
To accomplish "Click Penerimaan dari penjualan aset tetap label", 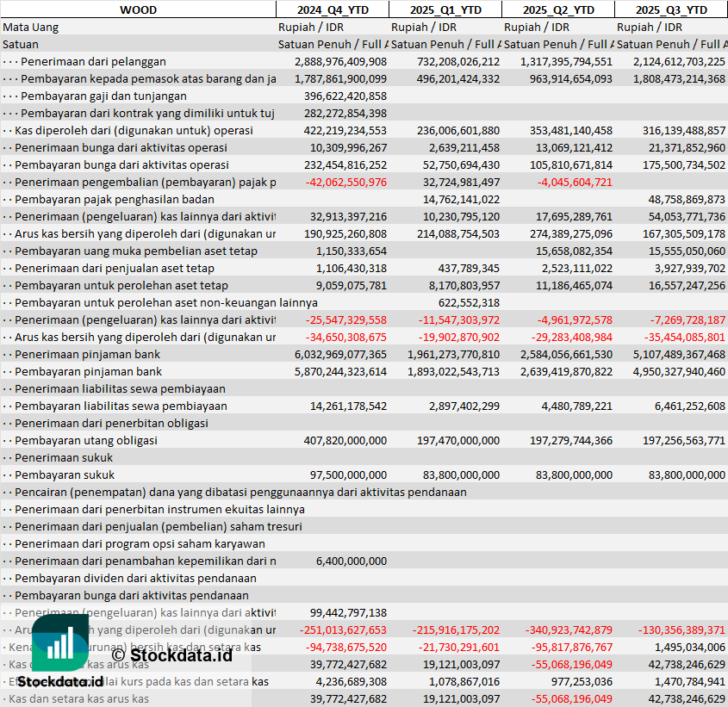I will pyautogui.click(x=115, y=269).
